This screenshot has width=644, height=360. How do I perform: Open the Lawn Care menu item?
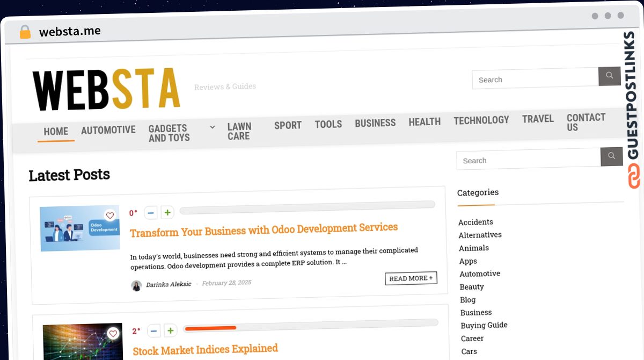(239, 131)
